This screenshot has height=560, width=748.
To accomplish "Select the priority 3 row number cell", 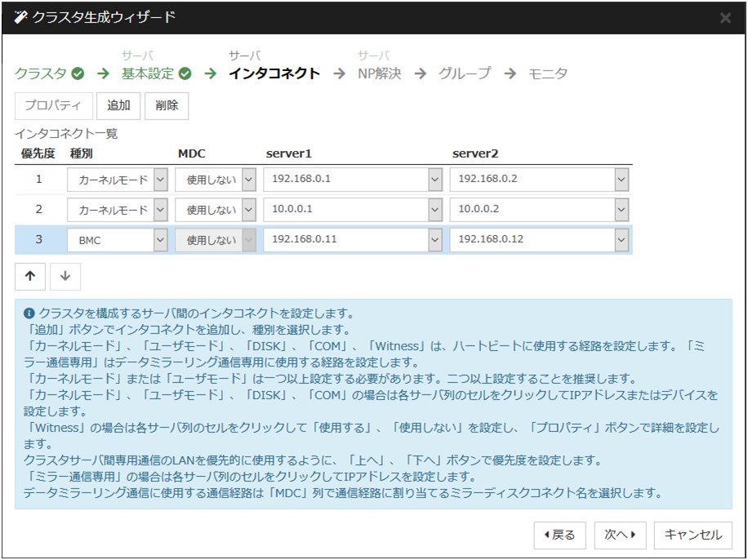I will (x=38, y=241).
